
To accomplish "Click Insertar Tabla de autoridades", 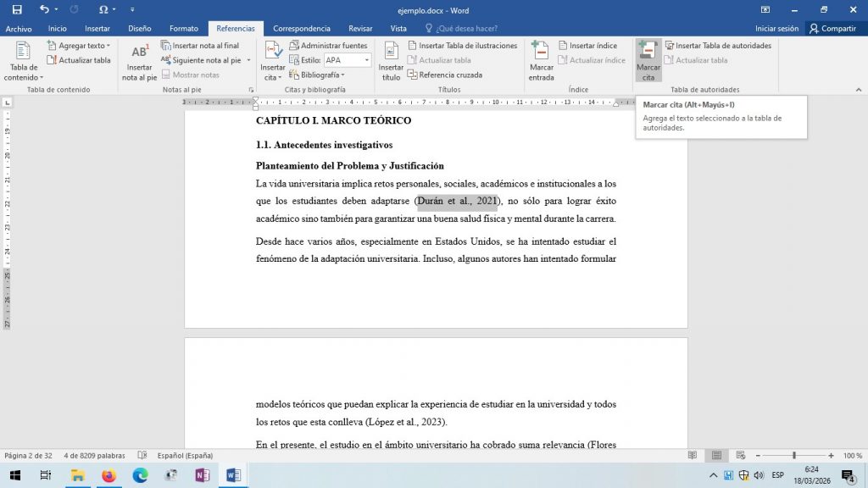I will [718, 46].
